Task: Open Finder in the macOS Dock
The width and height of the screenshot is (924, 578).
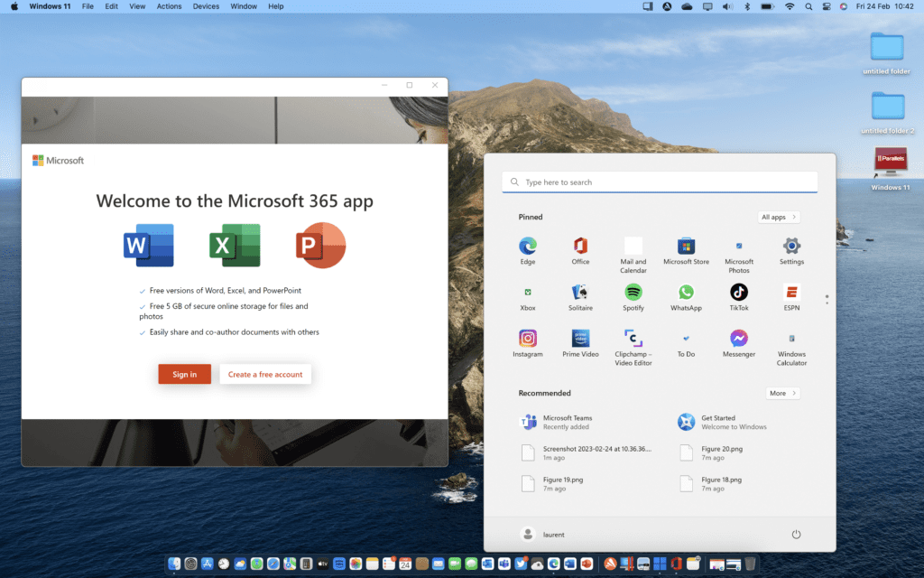Action: (174, 564)
